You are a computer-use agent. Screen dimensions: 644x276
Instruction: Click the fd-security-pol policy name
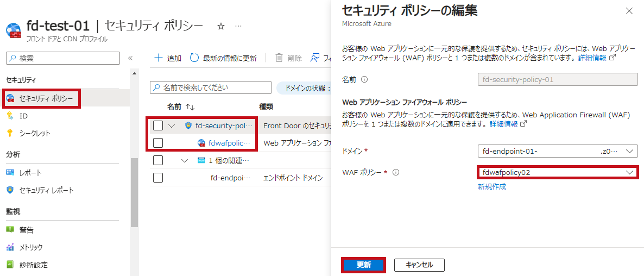(x=224, y=126)
